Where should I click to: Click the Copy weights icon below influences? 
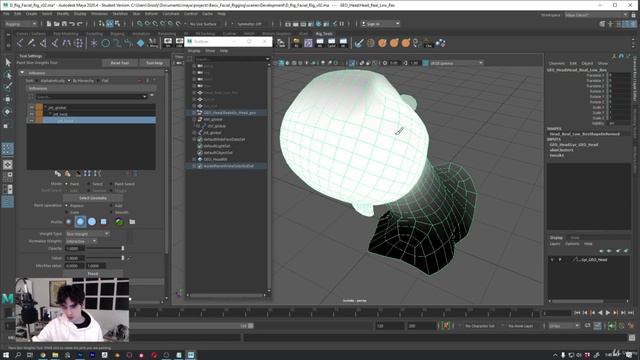point(58,173)
